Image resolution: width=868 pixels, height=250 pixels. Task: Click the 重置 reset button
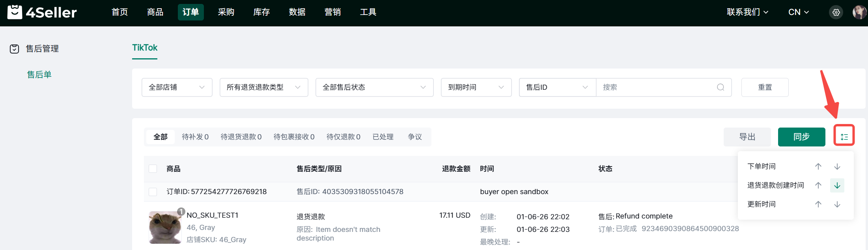[x=765, y=87]
